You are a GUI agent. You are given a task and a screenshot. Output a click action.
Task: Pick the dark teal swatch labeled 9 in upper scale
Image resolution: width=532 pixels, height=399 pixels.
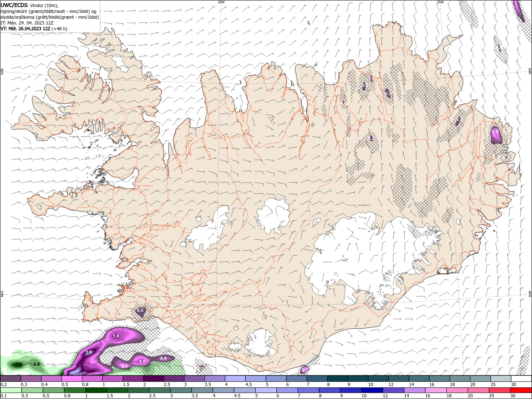357,379
